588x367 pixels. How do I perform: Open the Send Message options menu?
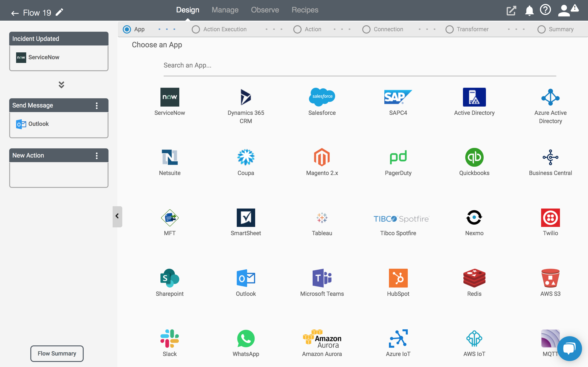point(97,105)
